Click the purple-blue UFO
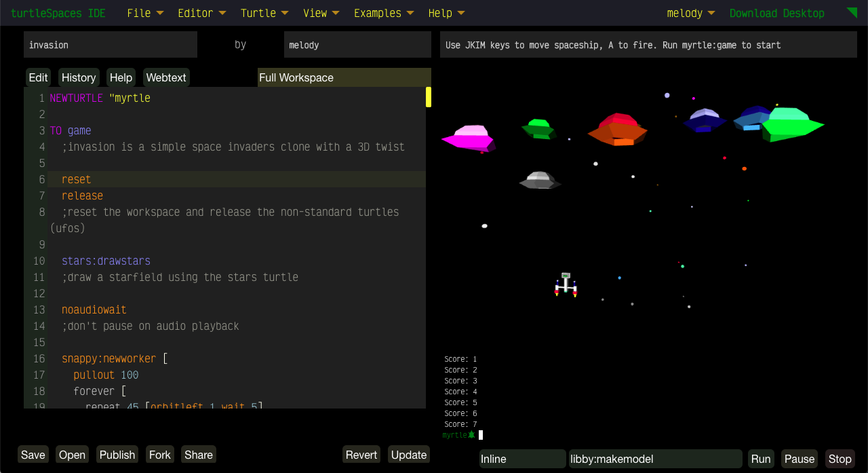868x473 pixels. [x=705, y=120]
